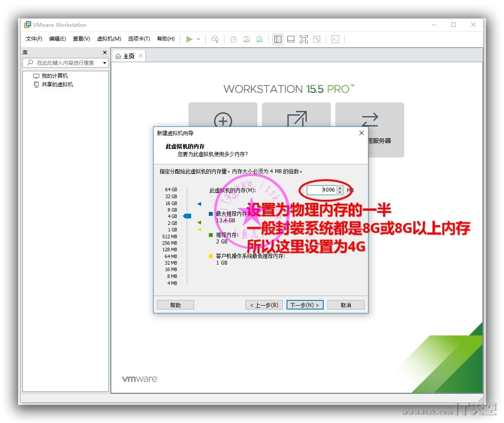
Task: Click the yellow minimum memory marker
Action: pyautogui.click(x=199, y=229)
